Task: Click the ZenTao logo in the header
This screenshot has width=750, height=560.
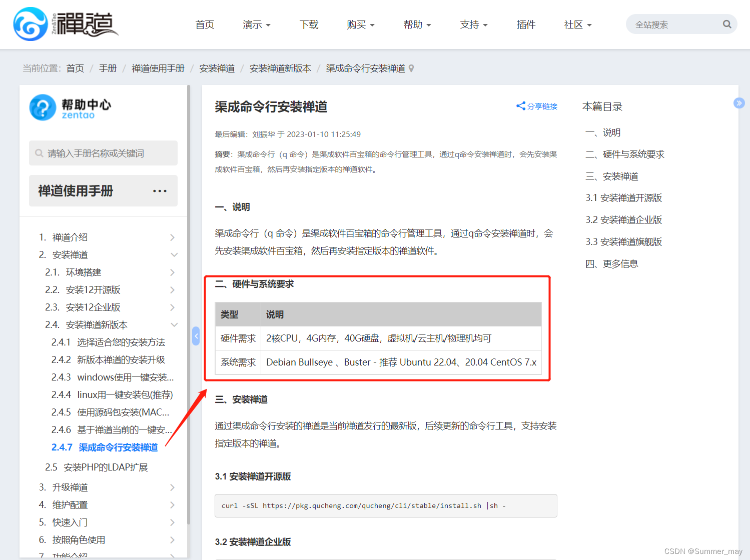Action: (66, 24)
